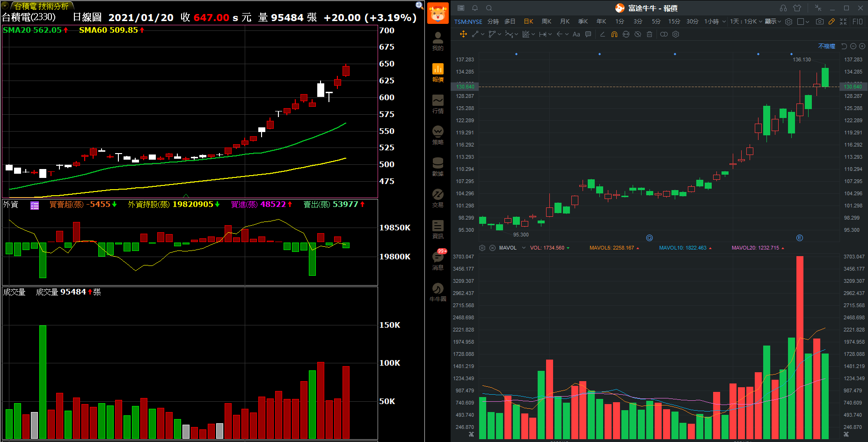
Task: Open the MAVOL indicator settings gear
Action: 482,248
